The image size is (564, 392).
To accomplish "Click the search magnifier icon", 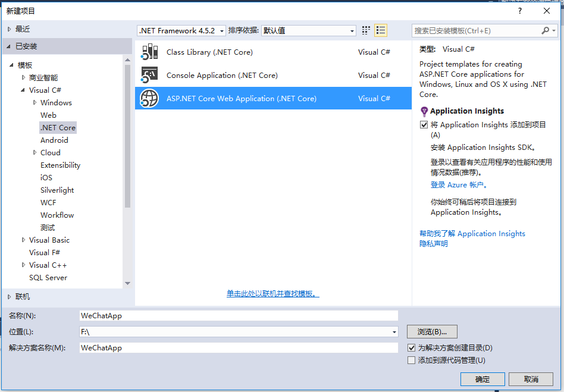I will 546,30.
